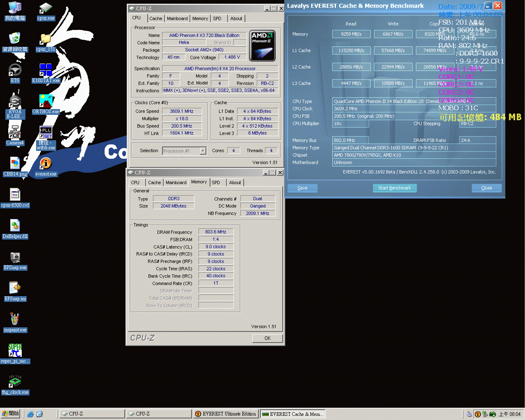Select the DxHelper.dll file icon

[15, 229]
